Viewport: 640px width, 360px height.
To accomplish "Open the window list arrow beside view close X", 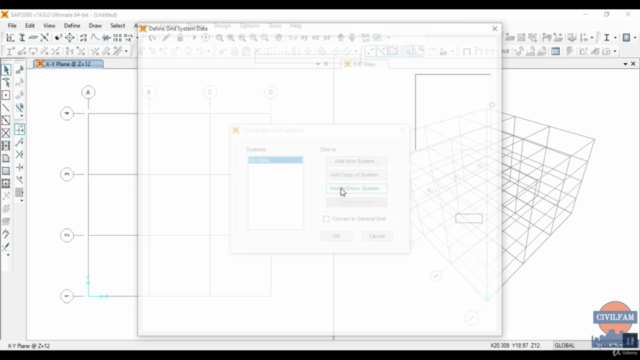I will point(625,64).
